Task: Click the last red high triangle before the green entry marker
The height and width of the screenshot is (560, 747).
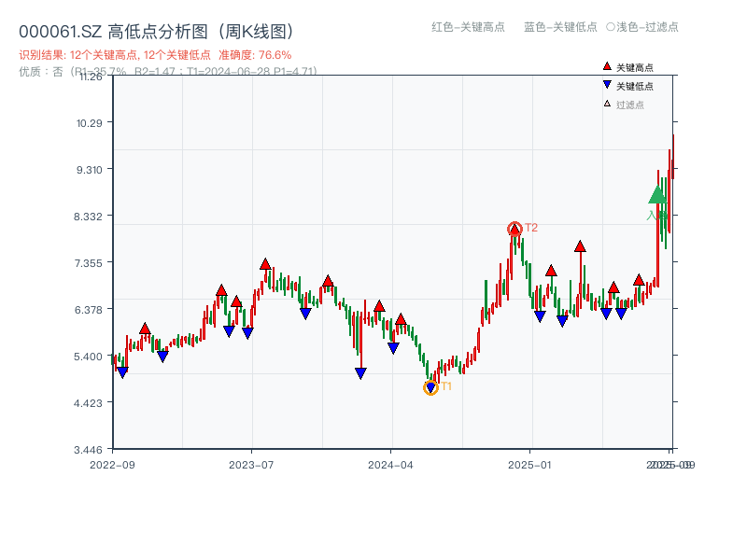Action: click(x=639, y=280)
